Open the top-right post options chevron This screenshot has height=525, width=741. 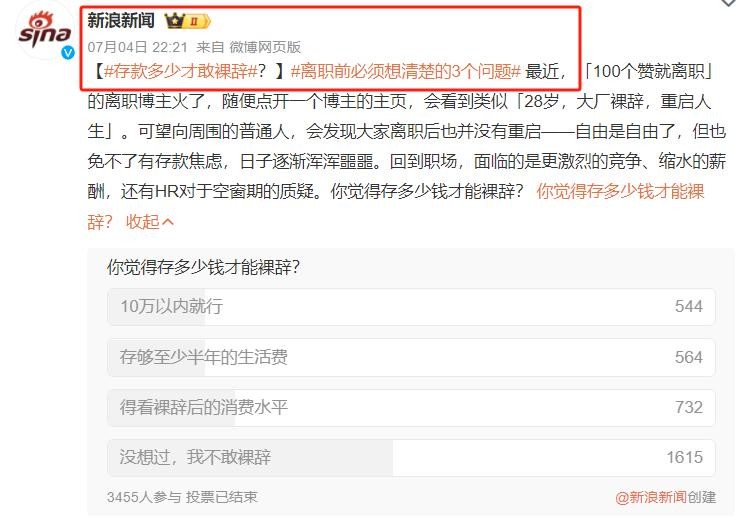(730, 3)
